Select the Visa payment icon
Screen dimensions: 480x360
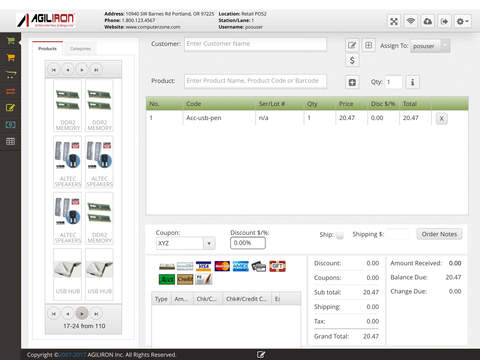[x=203, y=266]
